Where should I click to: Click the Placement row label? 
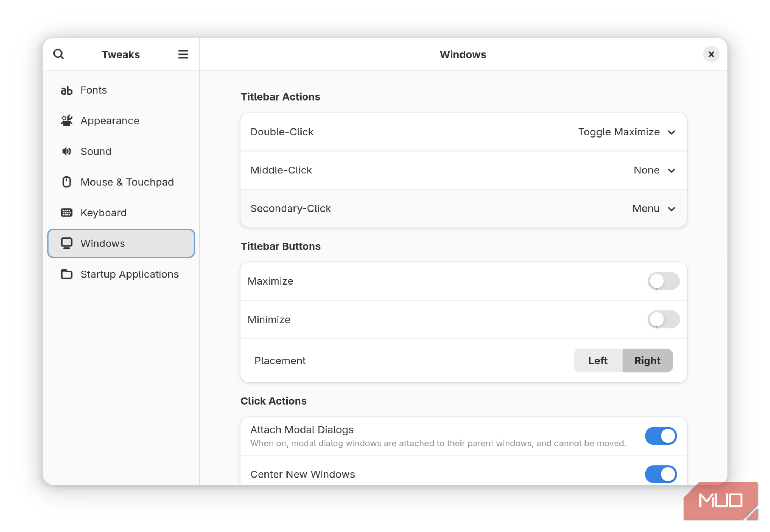click(280, 361)
